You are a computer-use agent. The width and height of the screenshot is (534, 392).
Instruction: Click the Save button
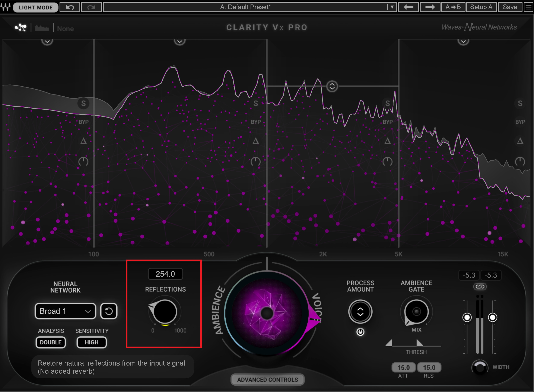[510, 7]
